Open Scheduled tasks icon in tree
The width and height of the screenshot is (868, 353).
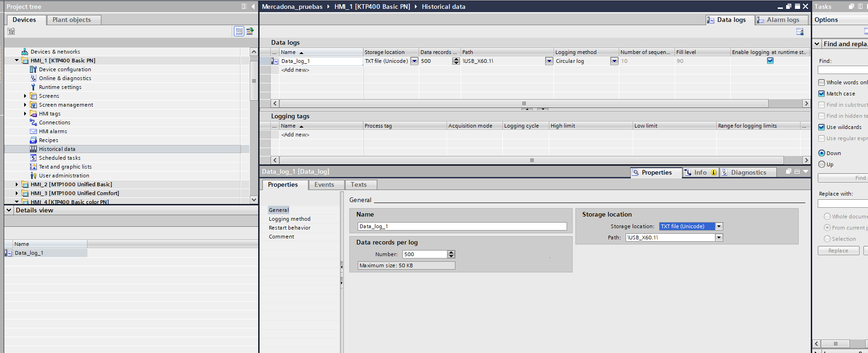[x=33, y=158]
